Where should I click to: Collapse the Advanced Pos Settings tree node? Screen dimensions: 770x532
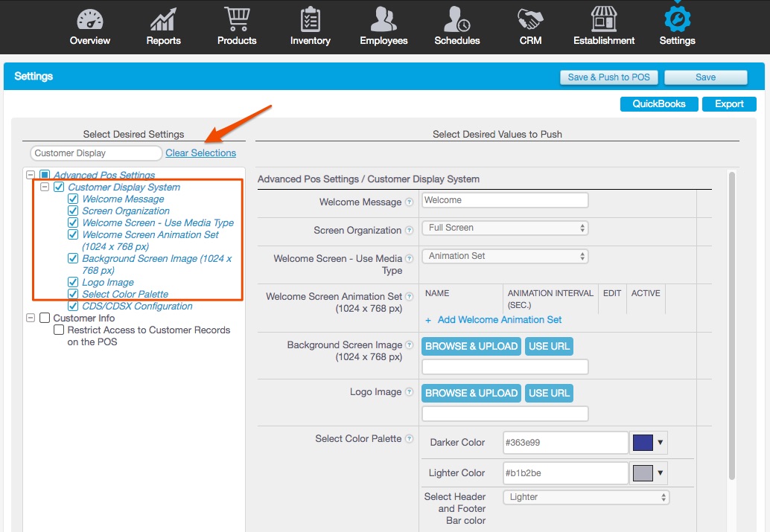31,176
